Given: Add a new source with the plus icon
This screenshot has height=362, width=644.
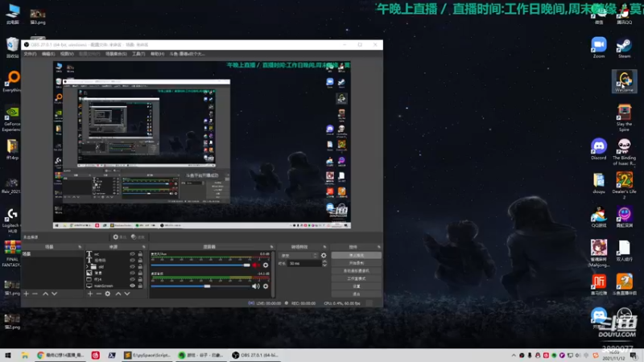Looking at the screenshot, I should click(90, 294).
